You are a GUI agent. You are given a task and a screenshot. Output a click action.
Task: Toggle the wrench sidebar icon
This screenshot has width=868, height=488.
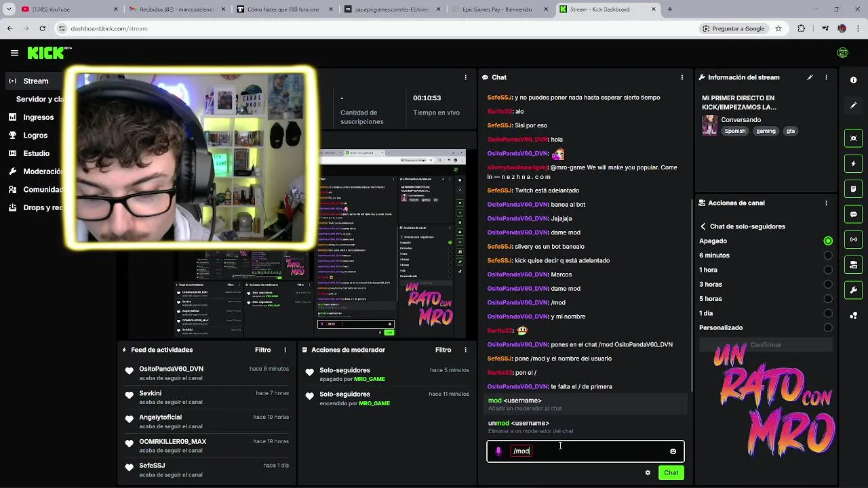853,290
